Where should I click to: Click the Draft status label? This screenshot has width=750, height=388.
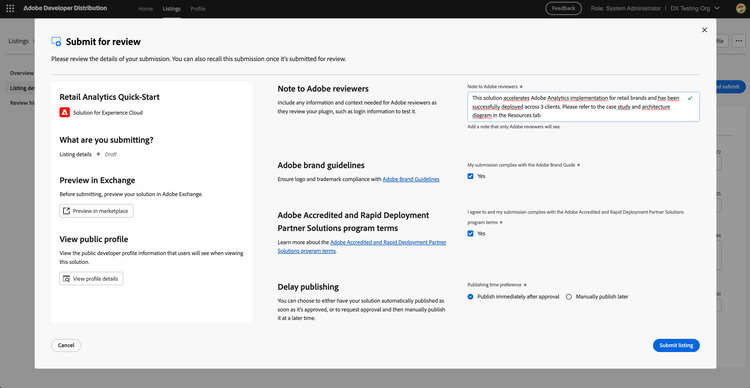tap(110, 155)
